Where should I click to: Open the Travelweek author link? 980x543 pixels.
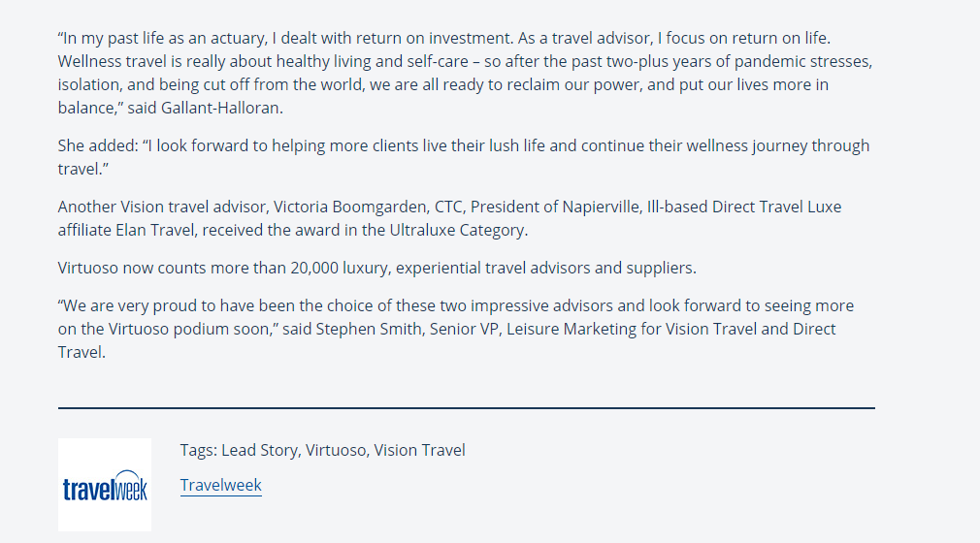point(220,485)
